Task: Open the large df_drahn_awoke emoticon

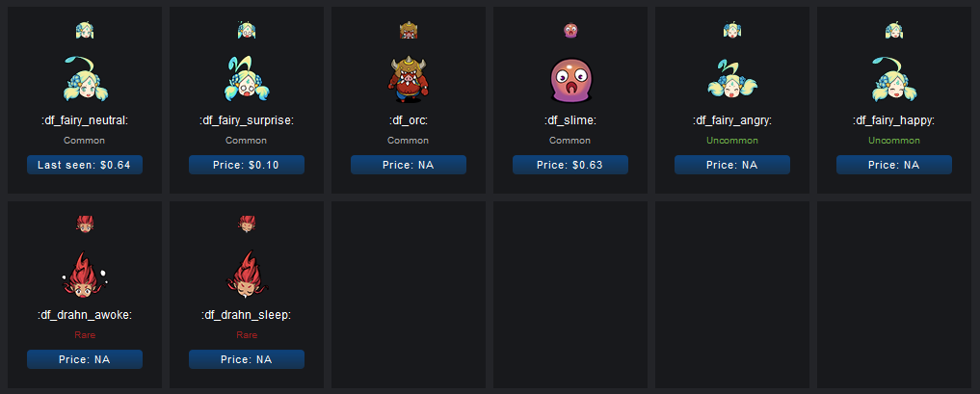Action: (85, 274)
